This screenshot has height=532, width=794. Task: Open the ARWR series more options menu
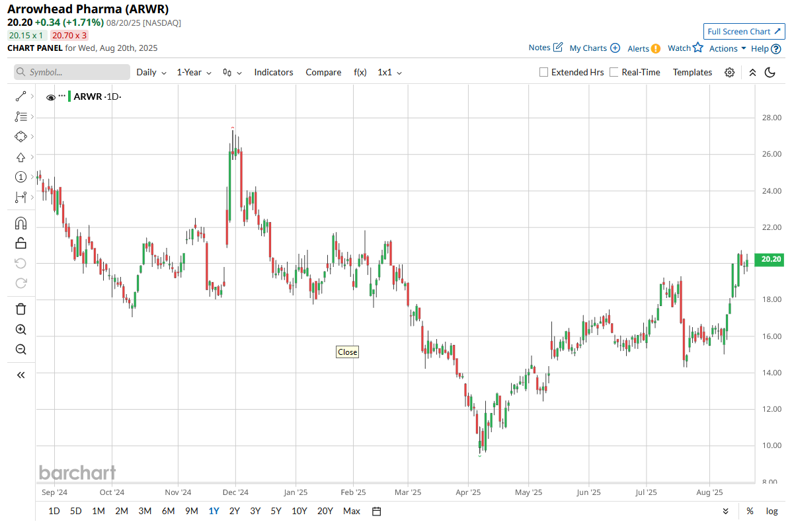point(62,96)
